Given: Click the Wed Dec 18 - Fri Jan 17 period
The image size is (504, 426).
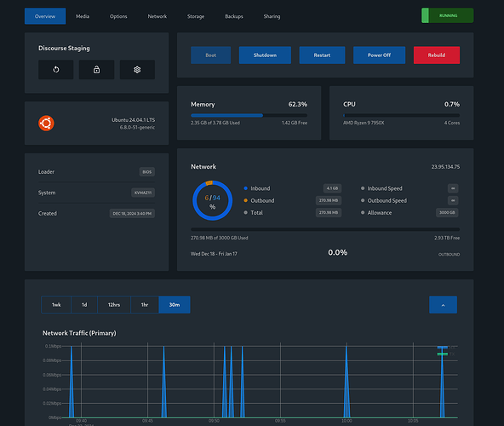Looking at the screenshot, I should point(214,254).
